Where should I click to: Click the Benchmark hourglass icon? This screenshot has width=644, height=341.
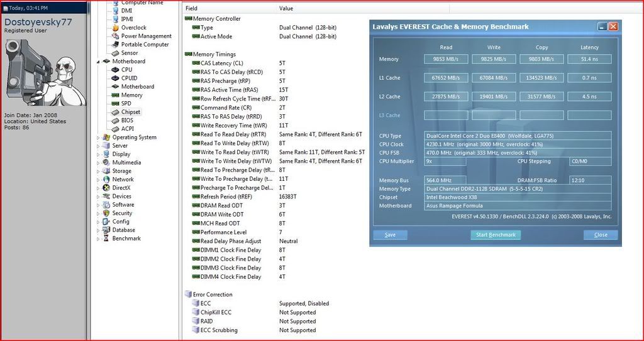pyautogui.click(x=106, y=239)
